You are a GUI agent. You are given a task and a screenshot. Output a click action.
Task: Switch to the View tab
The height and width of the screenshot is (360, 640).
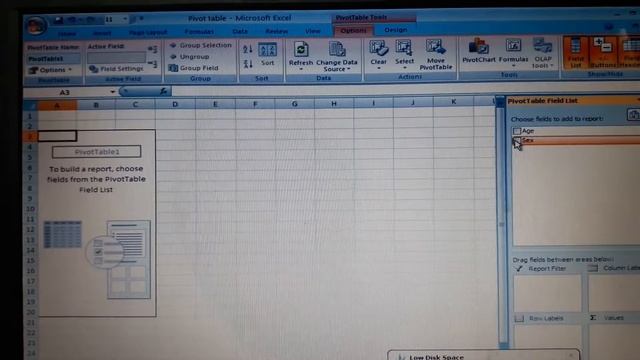point(313,31)
